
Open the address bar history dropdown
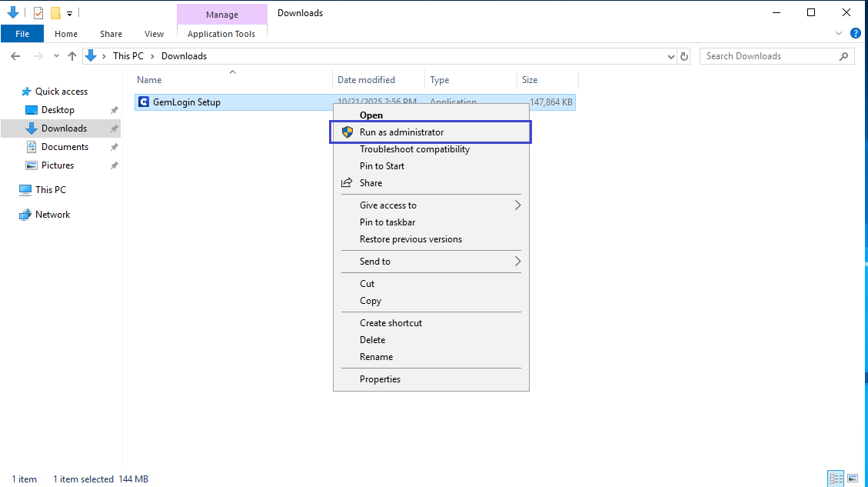[671, 56]
